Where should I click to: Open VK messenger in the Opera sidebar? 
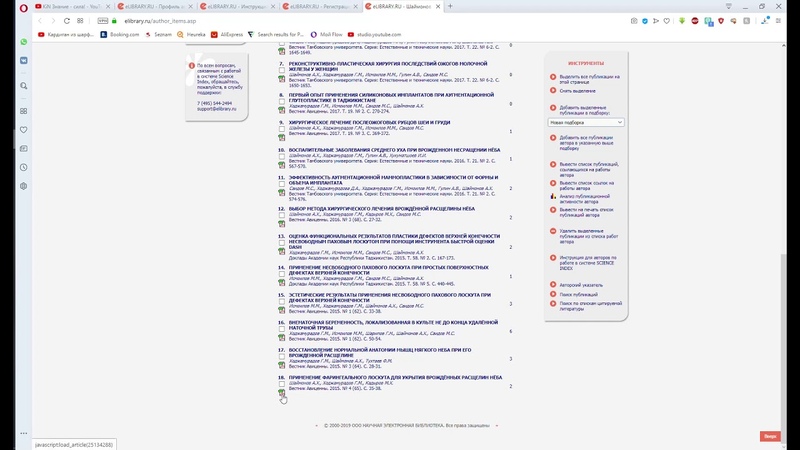pyautogui.click(x=23, y=60)
